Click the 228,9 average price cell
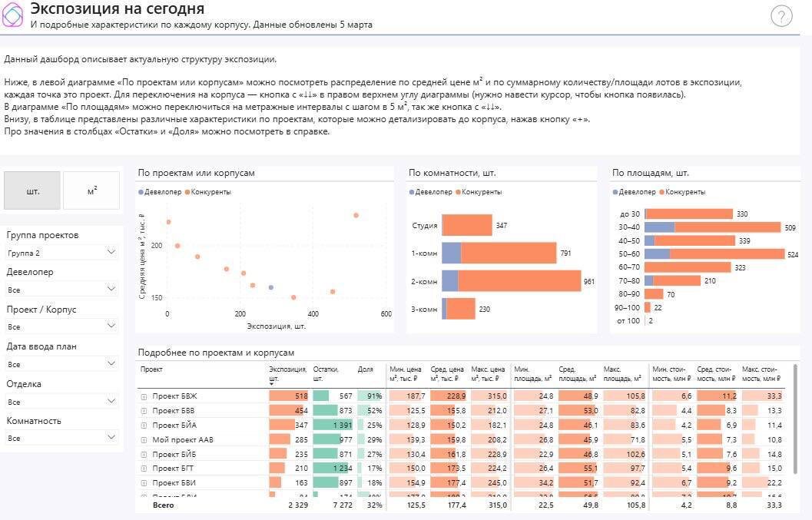The height and width of the screenshot is (520, 812). click(449, 396)
